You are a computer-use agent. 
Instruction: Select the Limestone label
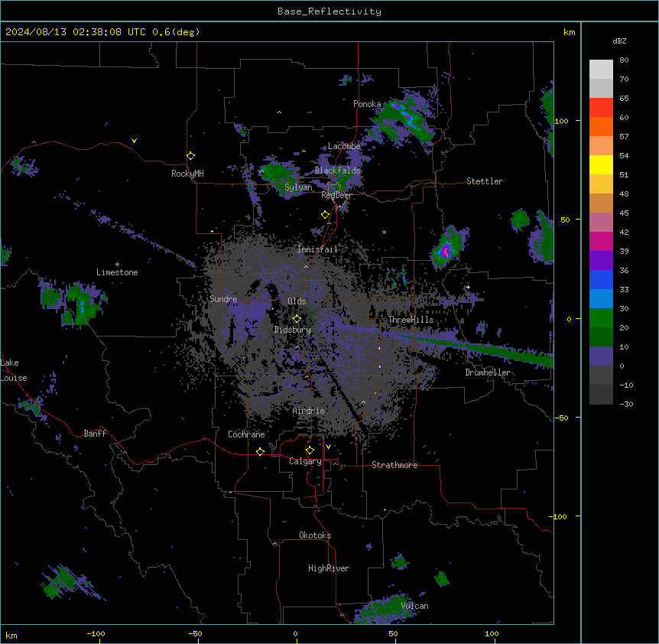(117, 272)
